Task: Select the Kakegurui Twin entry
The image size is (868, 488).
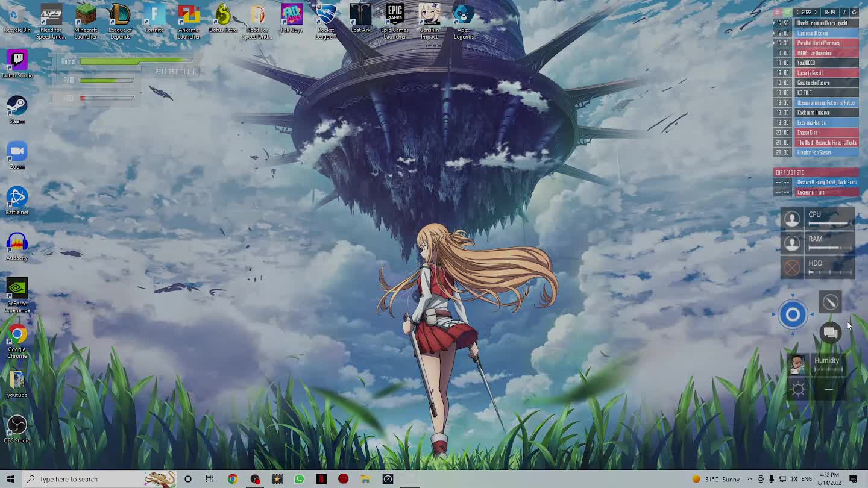Action: [x=827, y=192]
